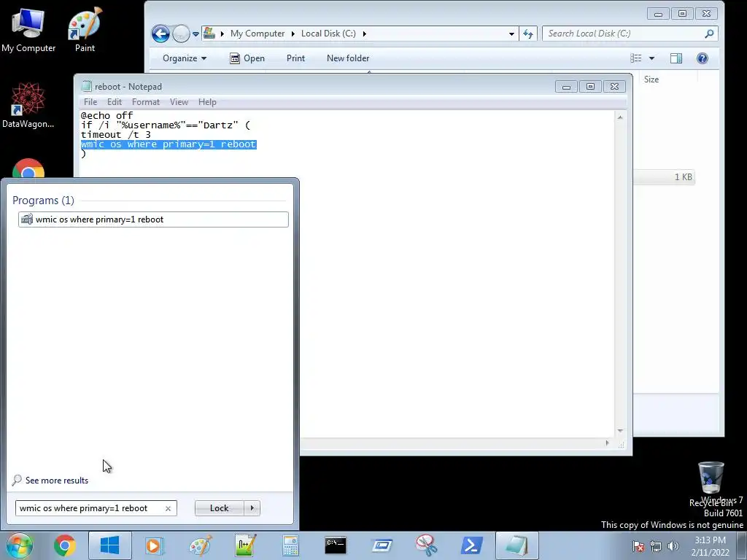Open Notepad View menu
Viewport: 747px width, 560px height.
point(179,102)
